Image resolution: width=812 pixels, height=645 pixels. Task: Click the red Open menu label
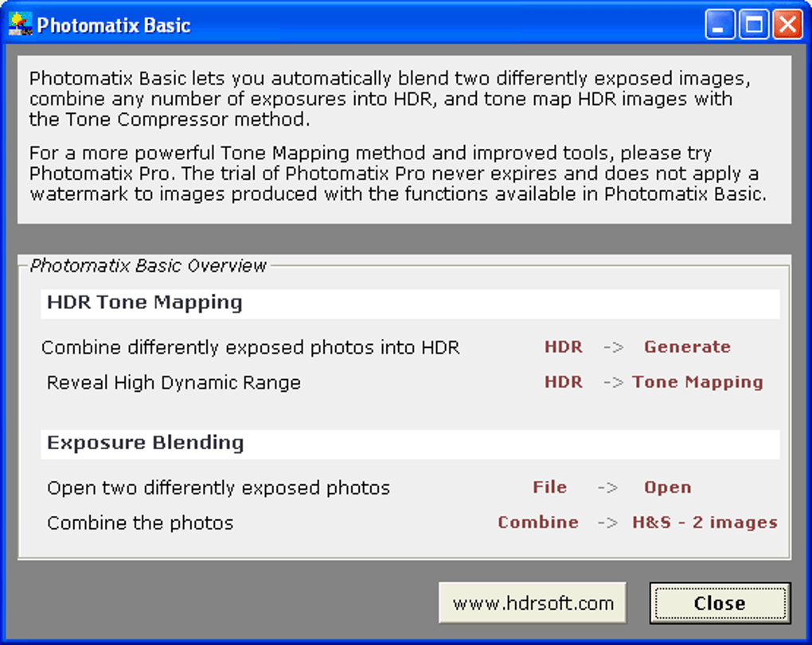pyautogui.click(x=667, y=487)
